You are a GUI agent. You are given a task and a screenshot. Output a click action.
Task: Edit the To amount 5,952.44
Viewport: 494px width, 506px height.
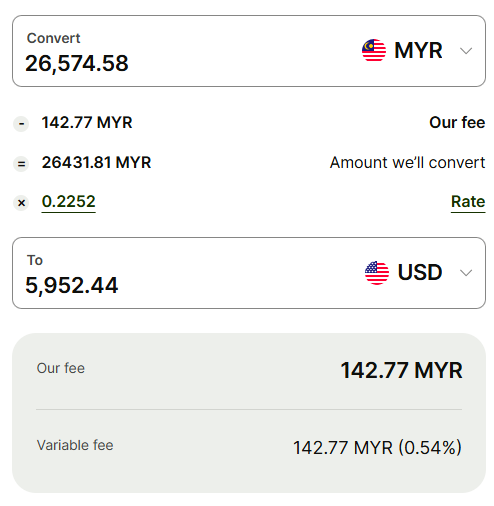pos(72,285)
